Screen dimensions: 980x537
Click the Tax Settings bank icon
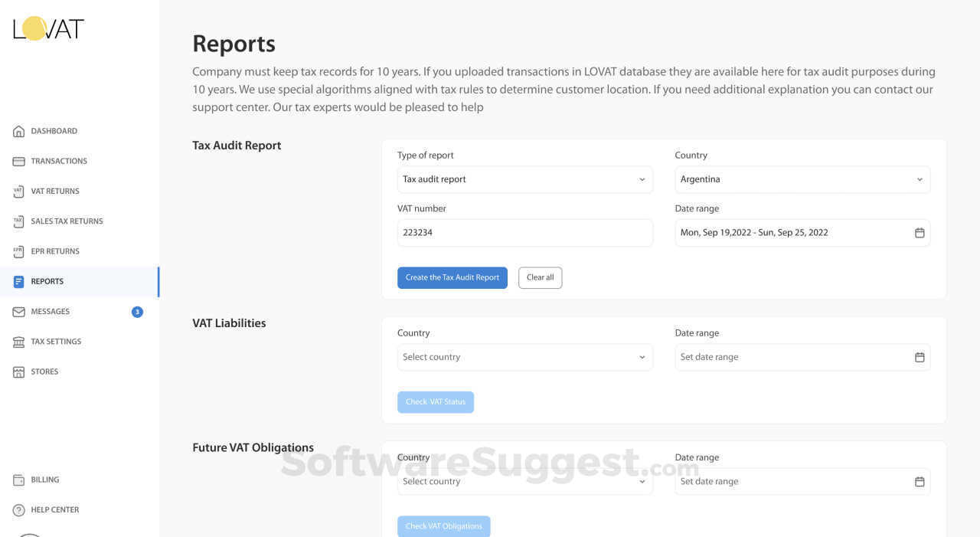[x=19, y=342]
